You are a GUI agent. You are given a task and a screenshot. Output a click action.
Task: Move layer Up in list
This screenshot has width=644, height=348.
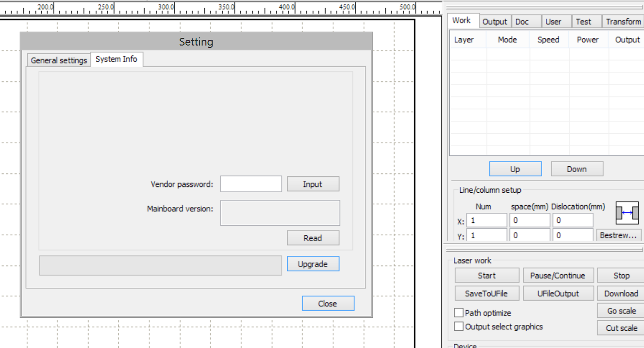tap(515, 169)
